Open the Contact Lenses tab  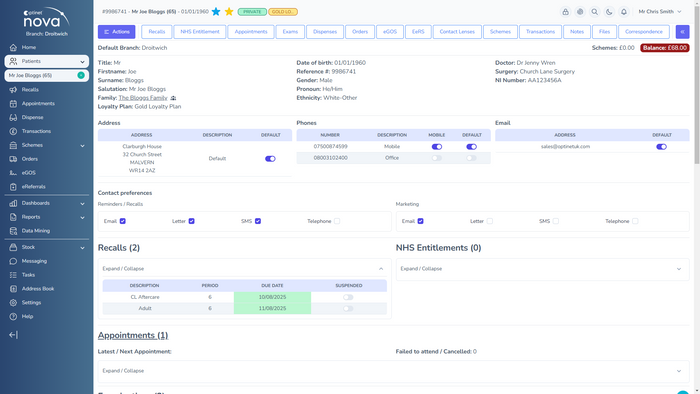point(457,32)
